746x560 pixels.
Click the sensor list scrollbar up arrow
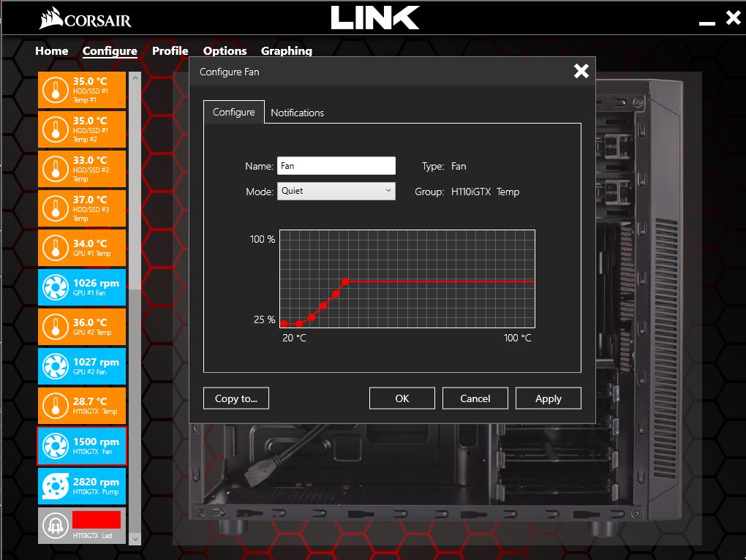135,77
